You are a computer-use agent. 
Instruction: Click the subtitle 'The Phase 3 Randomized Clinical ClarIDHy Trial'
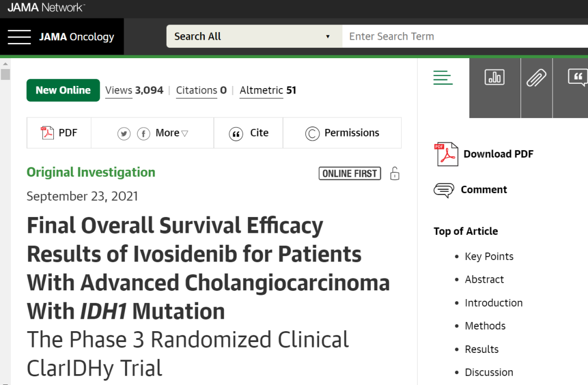188,354
